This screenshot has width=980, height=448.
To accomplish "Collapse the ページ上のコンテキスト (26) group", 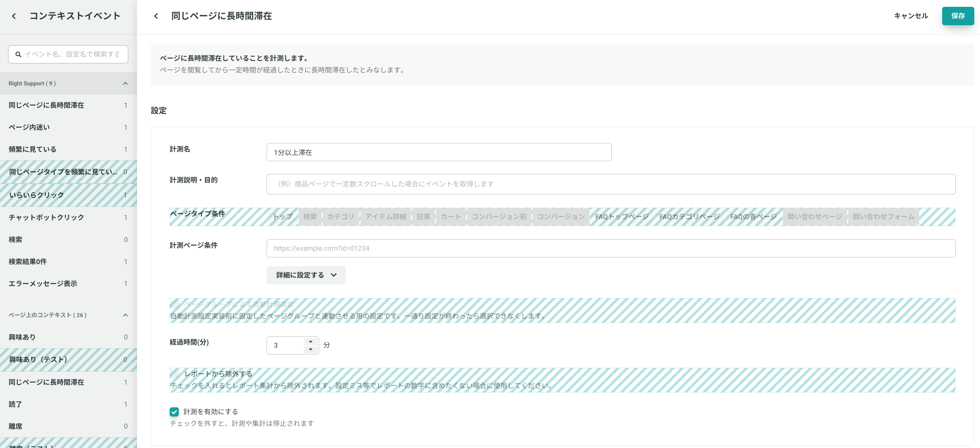I will (x=125, y=315).
